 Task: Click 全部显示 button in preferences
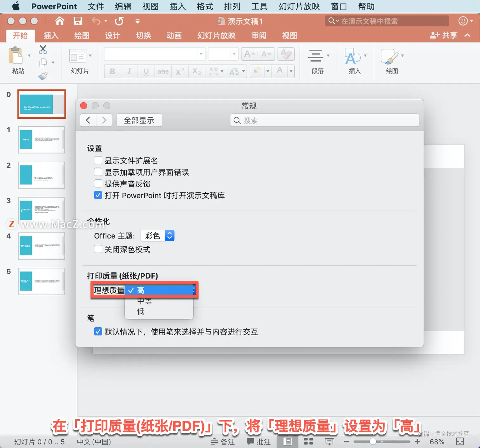click(x=139, y=120)
